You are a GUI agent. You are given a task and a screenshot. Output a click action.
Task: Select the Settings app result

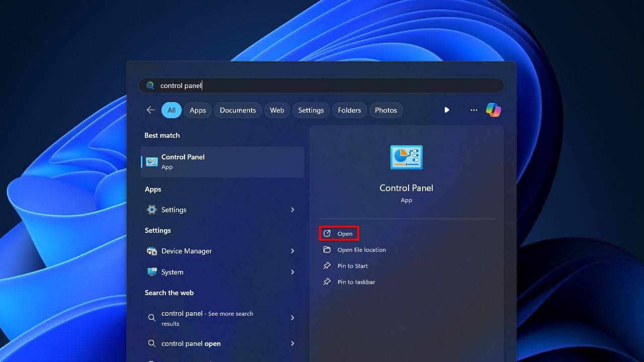click(222, 210)
